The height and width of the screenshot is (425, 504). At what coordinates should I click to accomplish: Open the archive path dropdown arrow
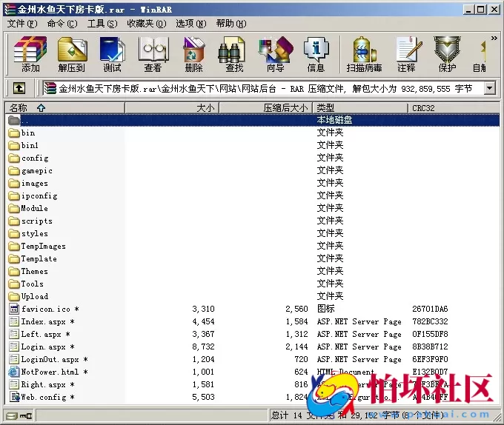[x=489, y=88]
